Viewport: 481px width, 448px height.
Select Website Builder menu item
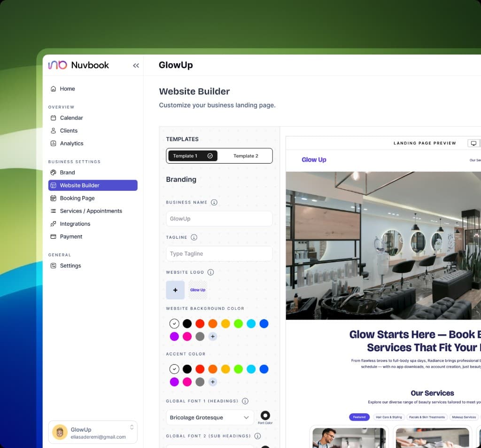click(x=93, y=186)
